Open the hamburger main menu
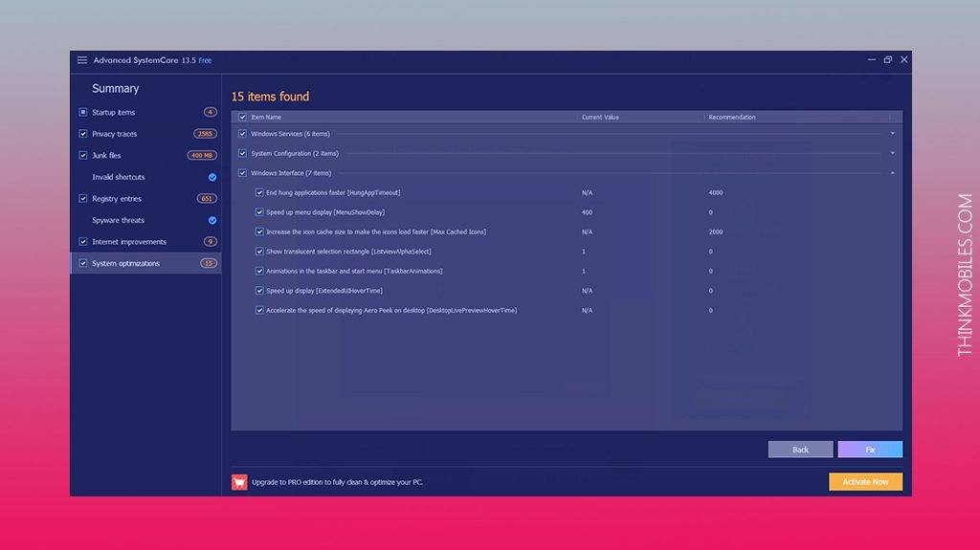This screenshot has height=550, width=980. 82,60
